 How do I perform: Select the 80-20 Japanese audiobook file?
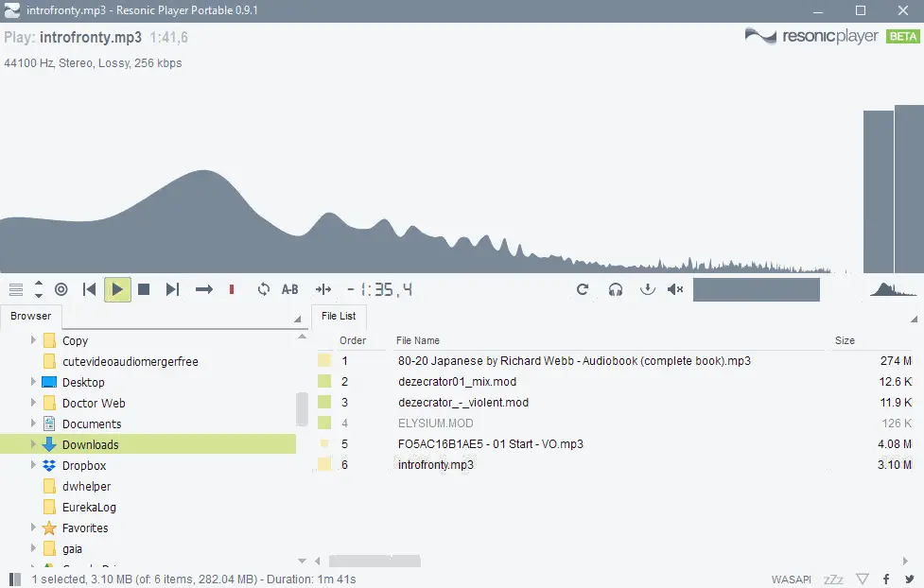(x=575, y=361)
